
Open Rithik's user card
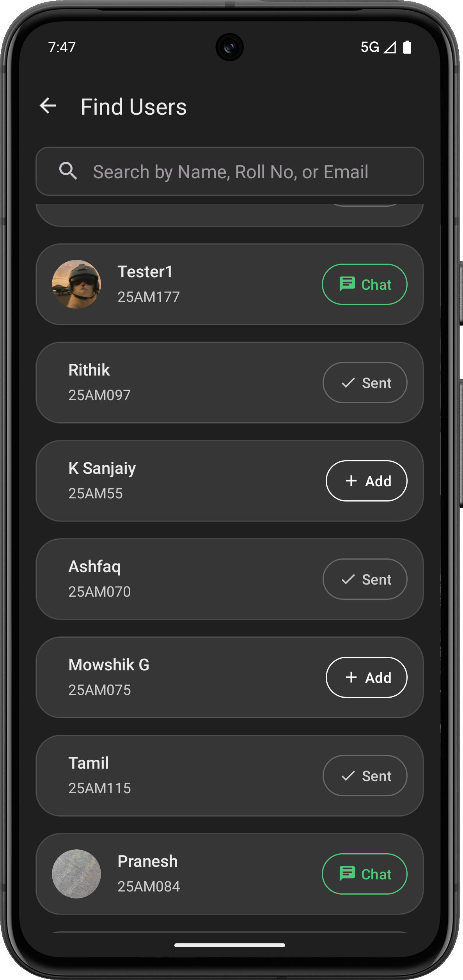176,383
